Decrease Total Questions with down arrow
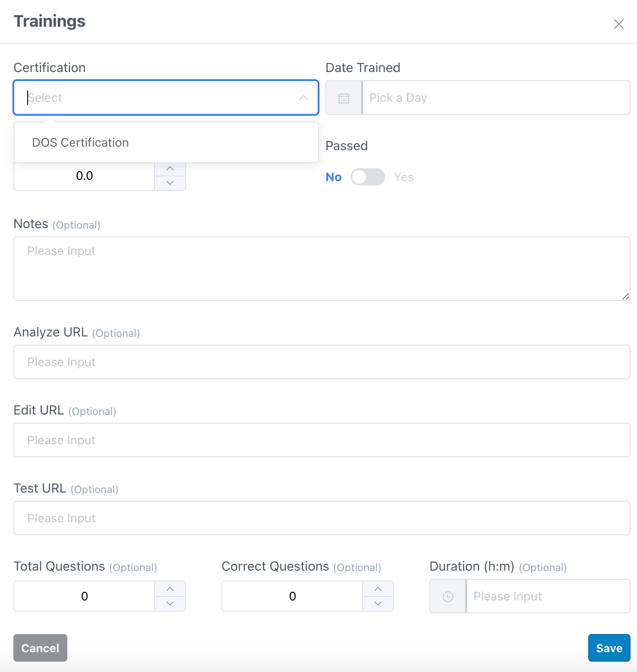This screenshot has width=637, height=672. [x=170, y=604]
